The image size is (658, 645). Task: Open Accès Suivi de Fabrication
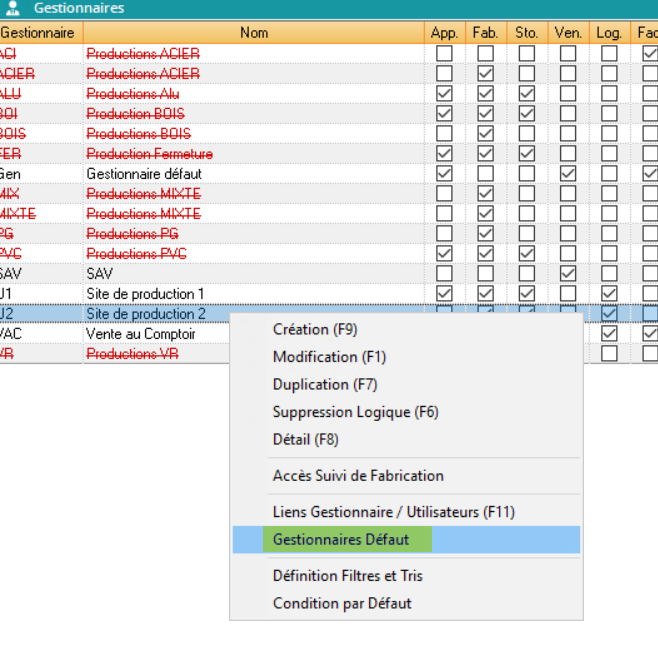[358, 476]
